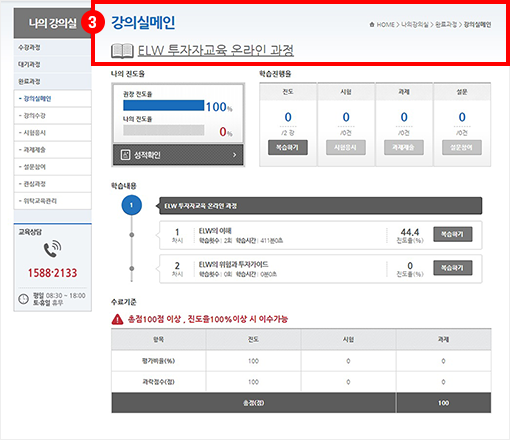Select 설문참여 submenu item in sidebar
Viewport: 510px width, 440px height.
tap(53, 167)
